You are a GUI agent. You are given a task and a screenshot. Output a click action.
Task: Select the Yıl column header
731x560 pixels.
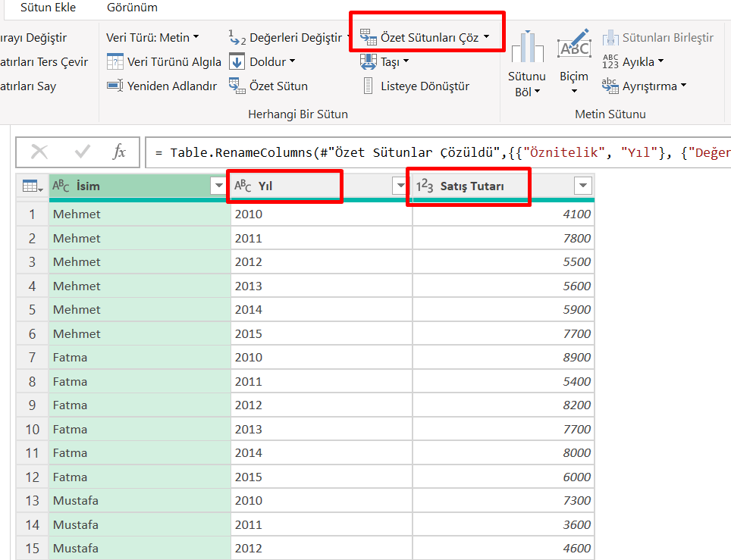pos(322,186)
